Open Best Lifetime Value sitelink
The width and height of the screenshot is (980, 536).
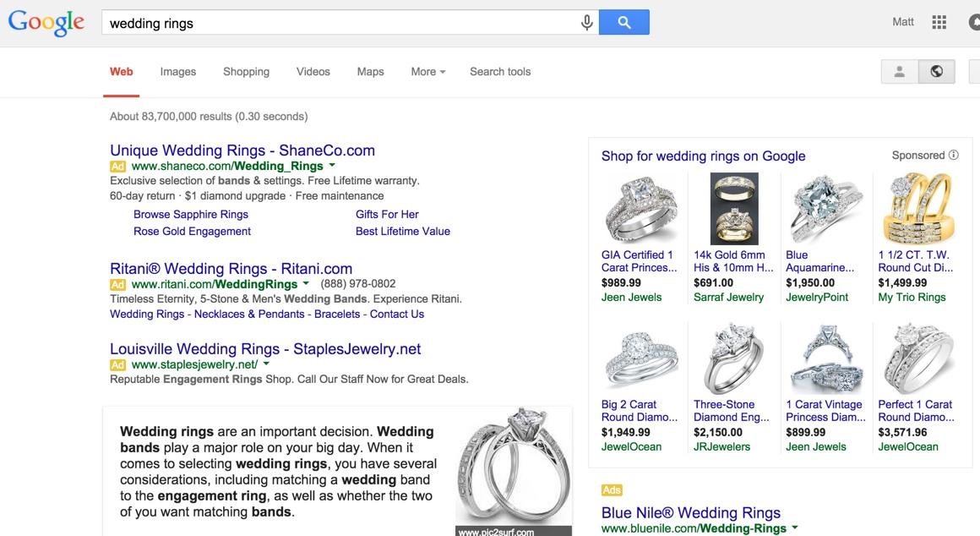(402, 231)
